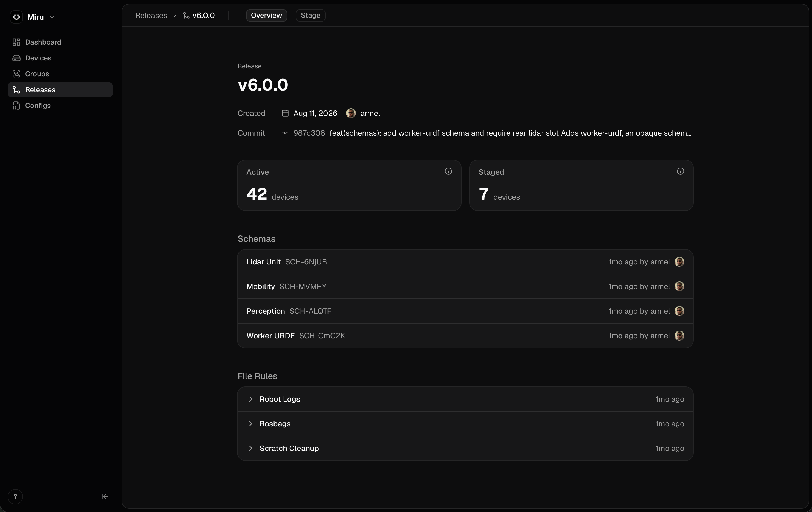Click the Releases branch icon in sidebar
Image resolution: width=812 pixels, height=512 pixels.
[16, 90]
